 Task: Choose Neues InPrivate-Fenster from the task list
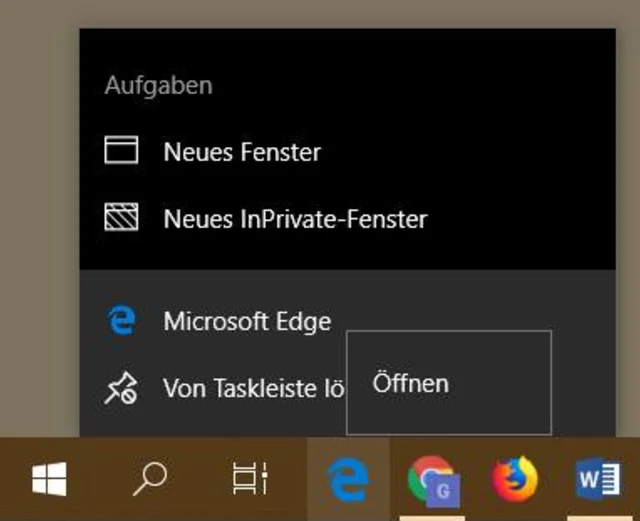pyautogui.click(x=295, y=218)
